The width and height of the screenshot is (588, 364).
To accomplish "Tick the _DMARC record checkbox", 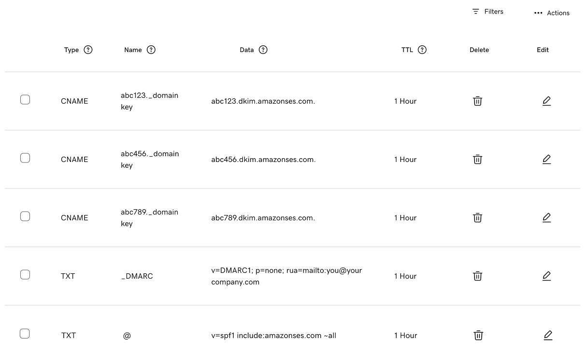I will click(25, 275).
